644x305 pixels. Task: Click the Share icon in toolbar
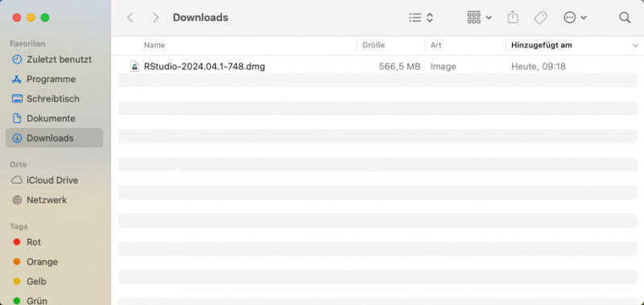point(513,17)
